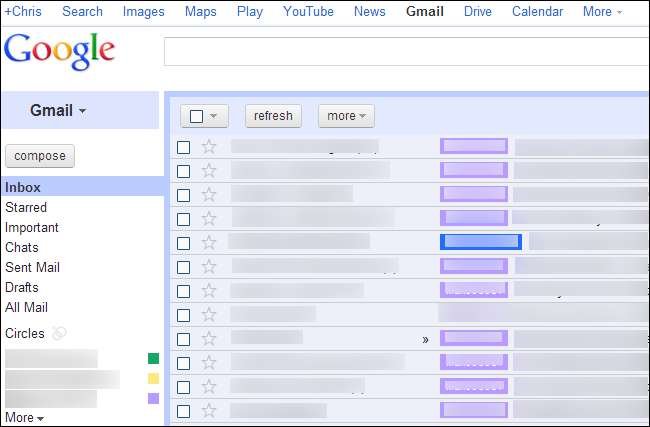The width and height of the screenshot is (650, 427).
Task: Click the star on the fifth email row
Action: [x=209, y=243]
